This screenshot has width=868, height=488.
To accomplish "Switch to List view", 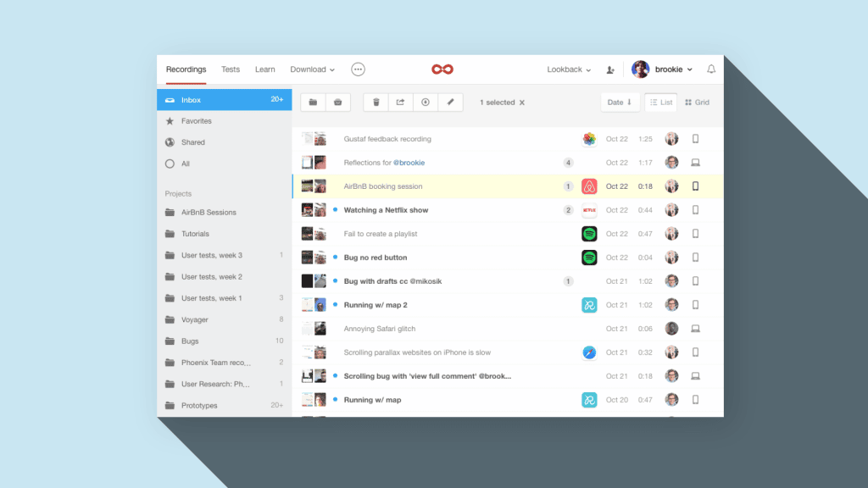I will [661, 103].
